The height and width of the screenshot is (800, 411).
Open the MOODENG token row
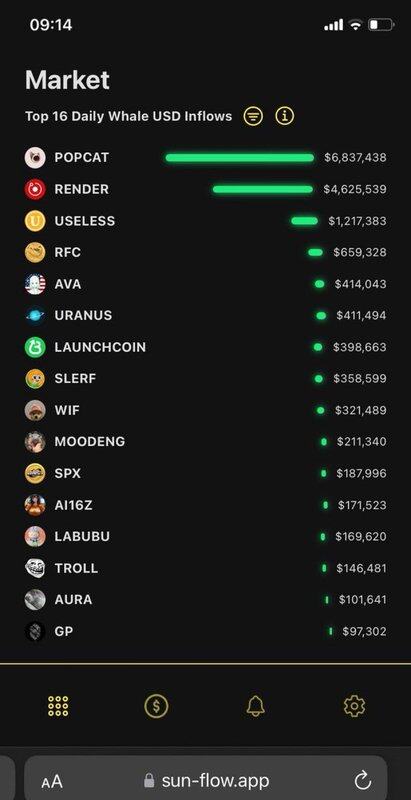click(206, 442)
